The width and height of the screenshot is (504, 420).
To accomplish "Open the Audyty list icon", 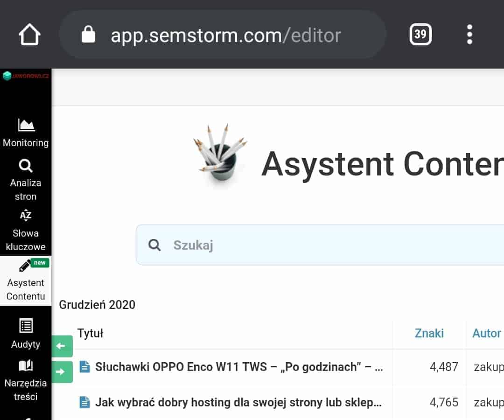I will tap(26, 326).
